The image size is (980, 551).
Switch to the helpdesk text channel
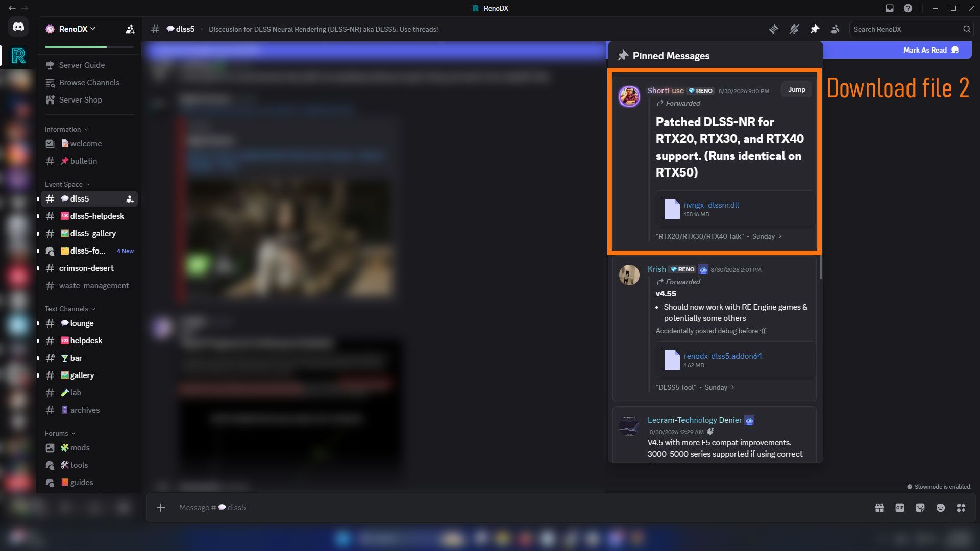(x=89, y=341)
